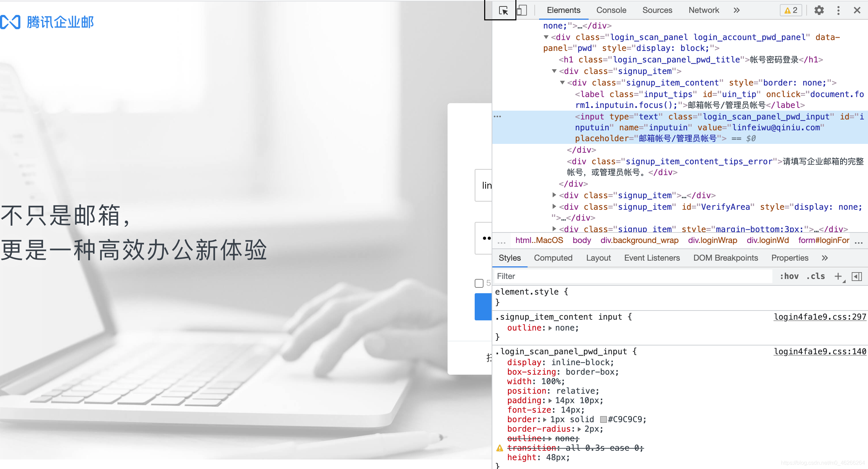The height and width of the screenshot is (469, 868).
Task: Toggle computed styles sidebar icon
Action: click(857, 276)
